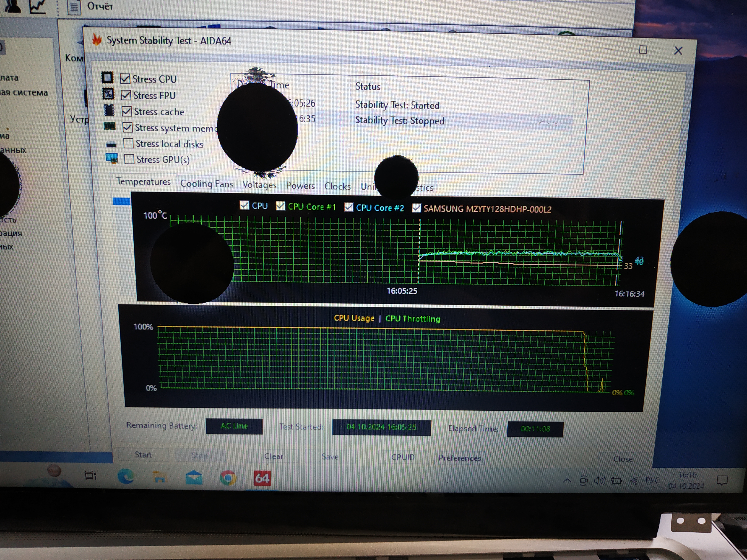Click the RAM module icon beside Stress system memory
Viewport: 747px width, 560px height.
tap(109, 127)
